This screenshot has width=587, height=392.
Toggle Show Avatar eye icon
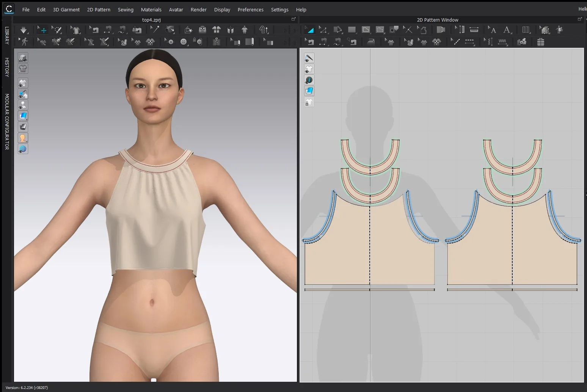coord(23,105)
